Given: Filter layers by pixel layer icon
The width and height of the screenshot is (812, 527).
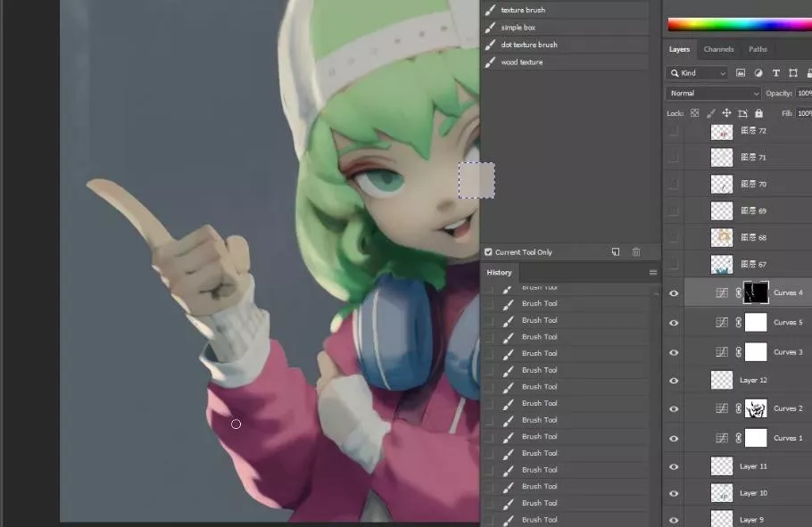Looking at the screenshot, I should click(741, 73).
